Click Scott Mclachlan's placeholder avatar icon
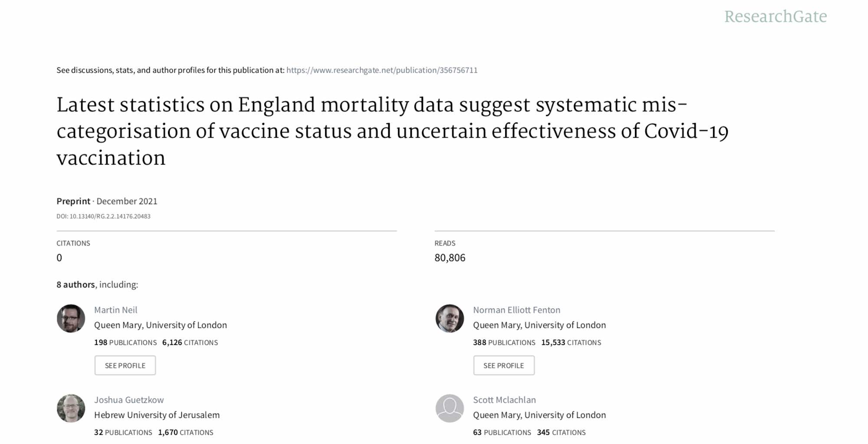The height and width of the screenshot is (444, 868). click(x=450, y=408)
